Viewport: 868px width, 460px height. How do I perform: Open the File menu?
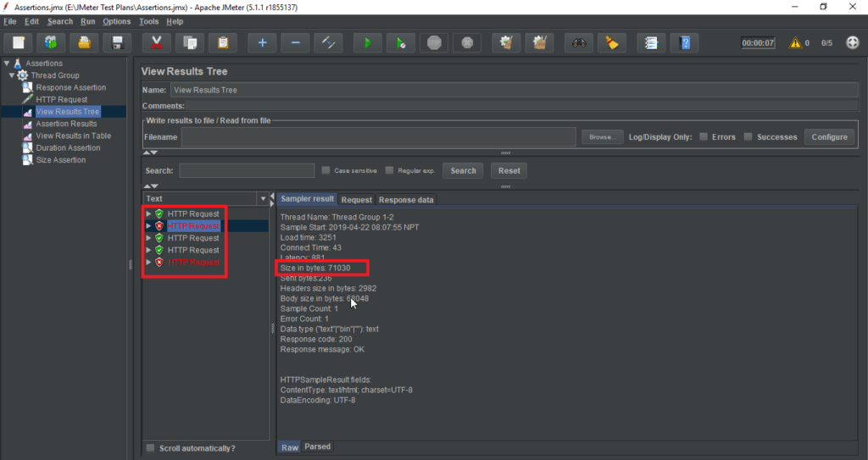click(x=10, y=21)
